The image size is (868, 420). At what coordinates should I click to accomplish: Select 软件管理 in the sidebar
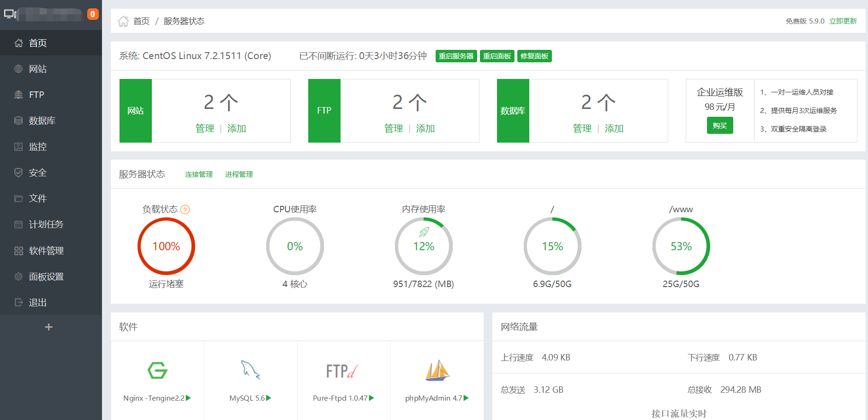46,251
